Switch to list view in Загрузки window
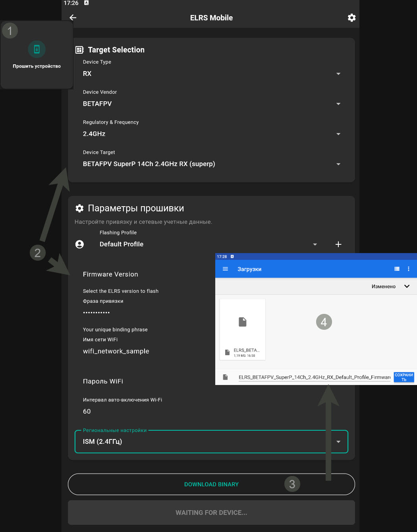The height and width of the screenshot is (532, 417). 397,269
